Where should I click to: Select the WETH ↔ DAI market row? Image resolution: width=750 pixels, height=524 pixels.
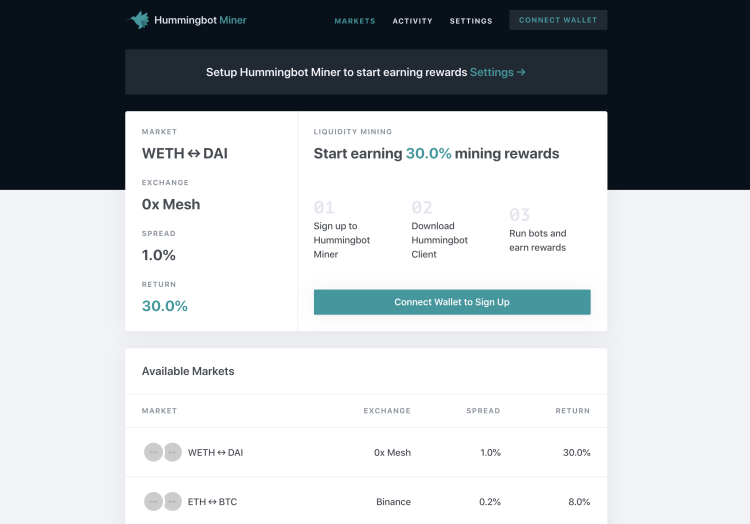click(366, 452)
